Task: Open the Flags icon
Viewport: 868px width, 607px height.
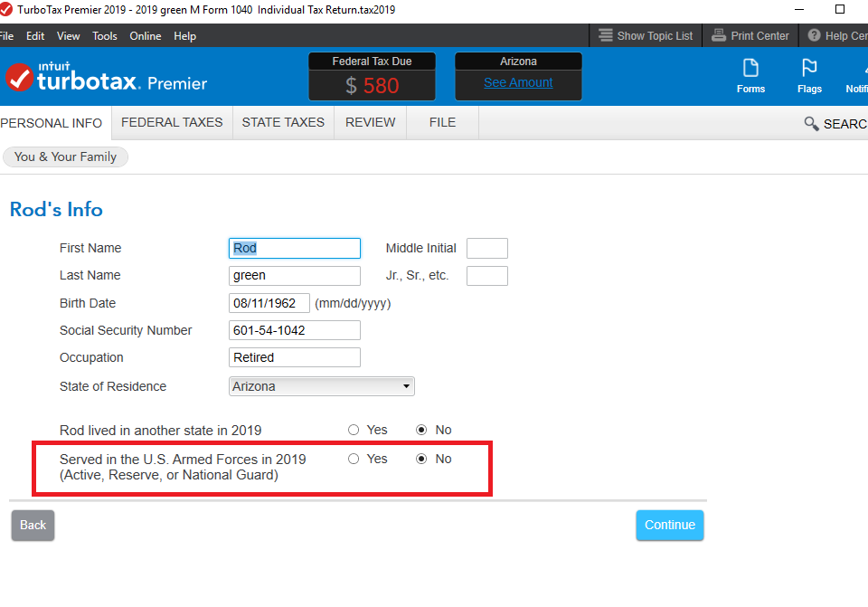Action: point(809,76)
